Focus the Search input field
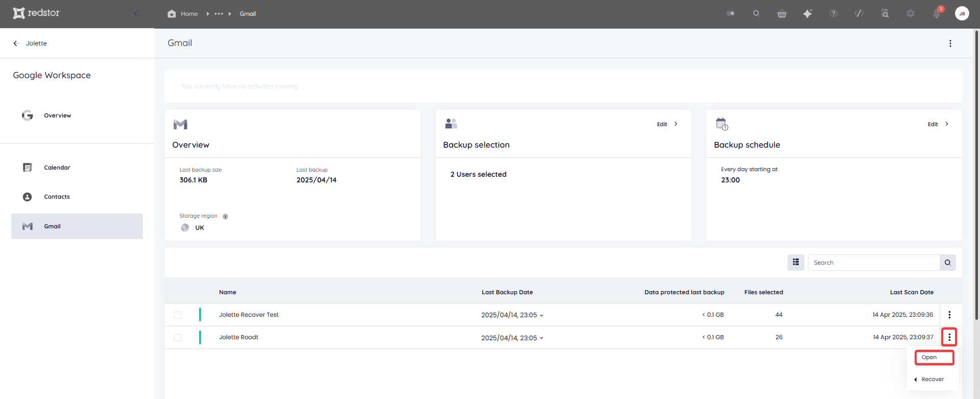The image size is (980, 399). (874, 263)
